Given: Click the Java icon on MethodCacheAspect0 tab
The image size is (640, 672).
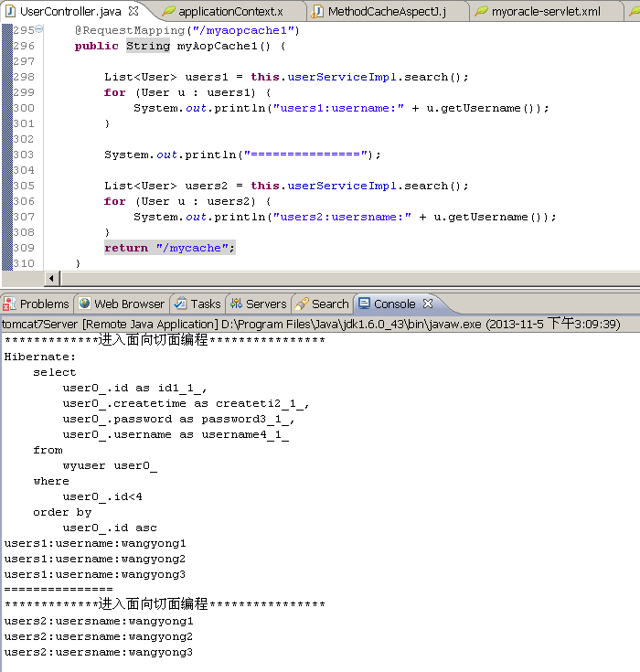Looking at the screenshot, I should (317, 11).
